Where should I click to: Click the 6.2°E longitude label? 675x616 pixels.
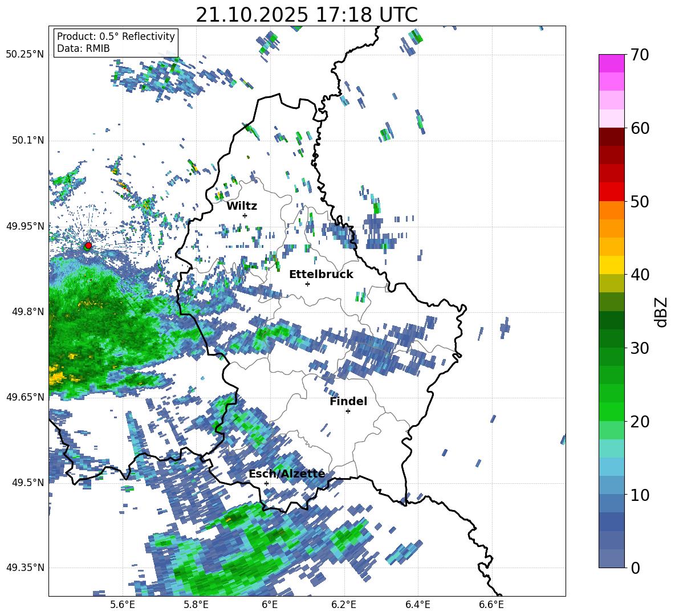tap(344, 605)
